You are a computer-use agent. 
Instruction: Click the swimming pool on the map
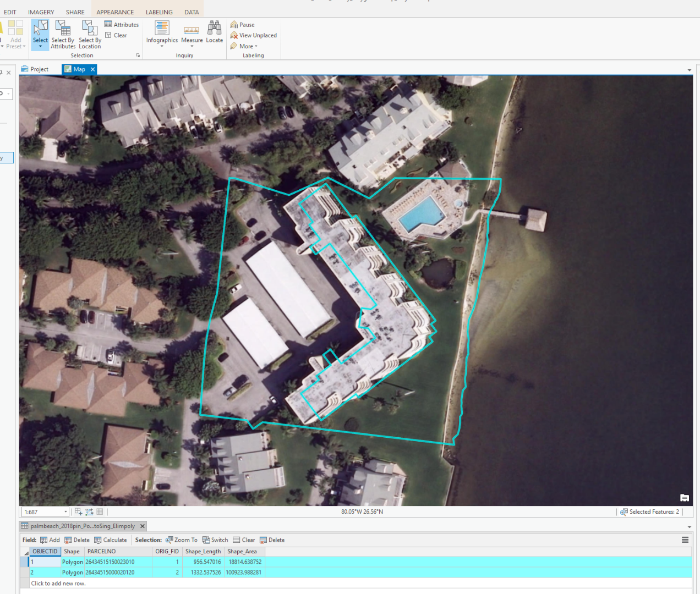[x=421, y=214]
